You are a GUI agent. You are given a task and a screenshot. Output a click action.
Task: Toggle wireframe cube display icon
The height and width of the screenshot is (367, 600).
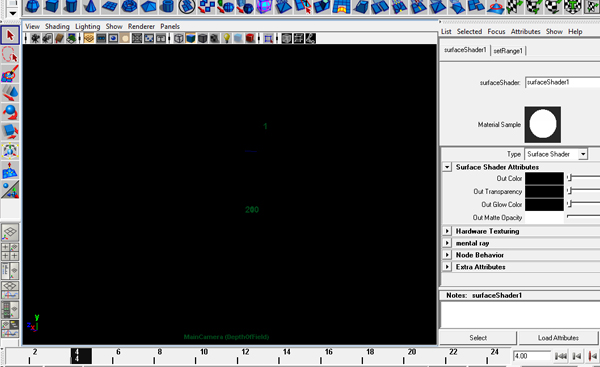178,38
